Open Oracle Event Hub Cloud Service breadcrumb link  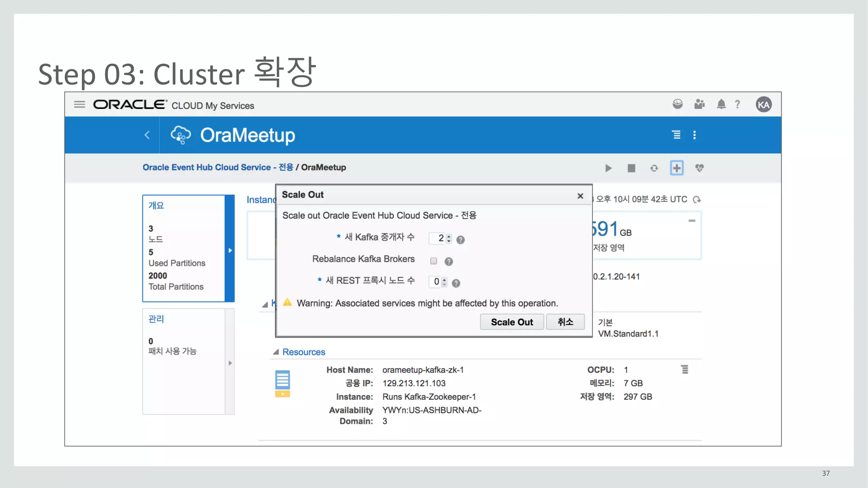click(x=218, y=167)
